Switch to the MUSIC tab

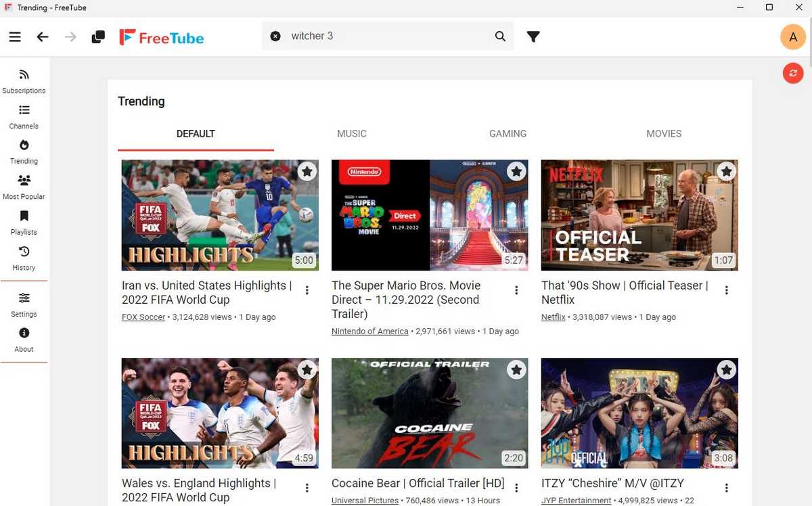[x=352, y=134]
